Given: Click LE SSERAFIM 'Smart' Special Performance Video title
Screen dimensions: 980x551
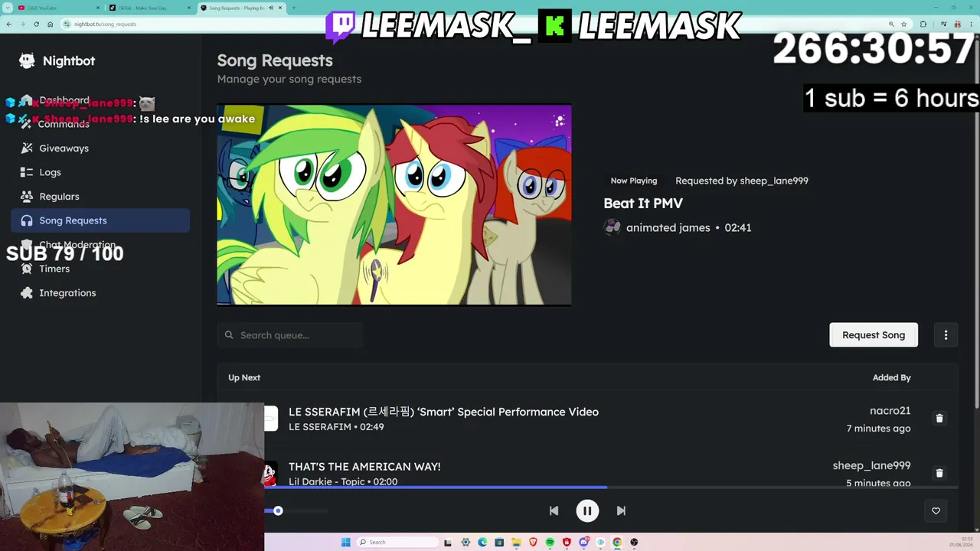Looking at the screenshot, I should coord(443,412).
